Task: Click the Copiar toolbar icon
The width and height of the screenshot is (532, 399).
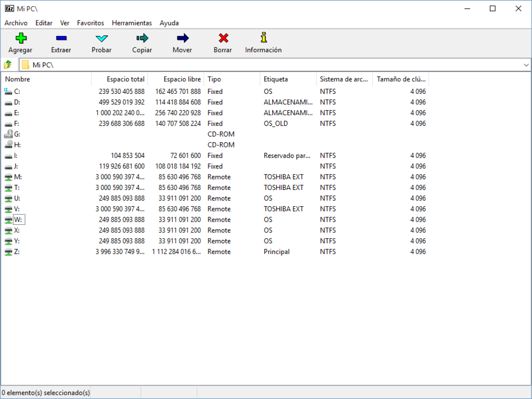Action: pos(142,38)
